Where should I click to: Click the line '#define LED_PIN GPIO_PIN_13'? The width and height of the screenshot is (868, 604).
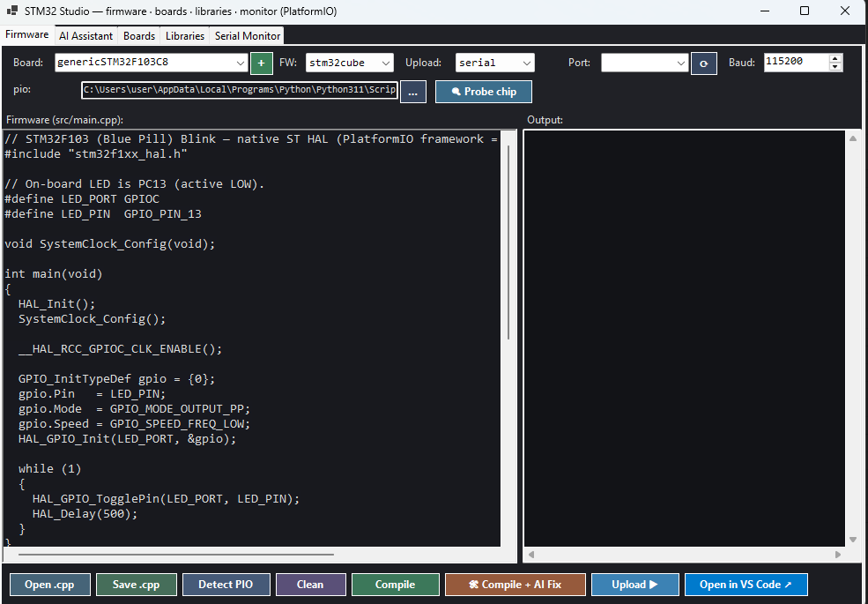[103, 214]
